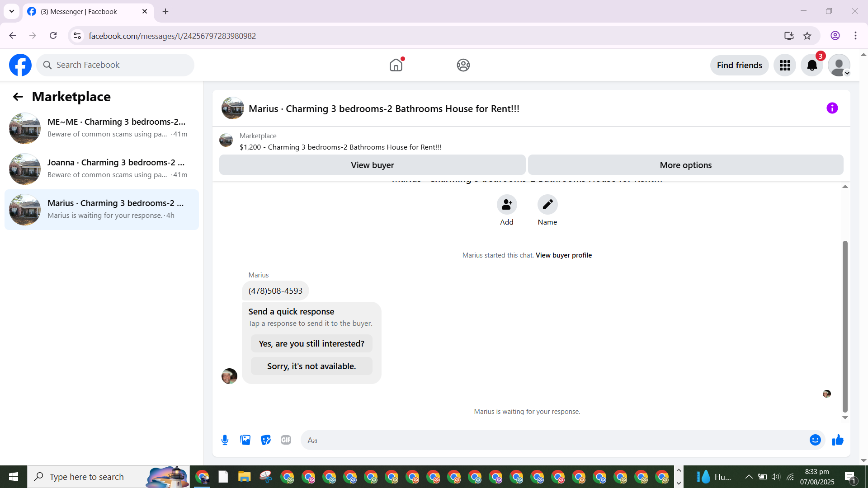Screen dimensions: 868x488
Task: Open More options for the listing
Action: pyautogui.click(x=685, y=165)
